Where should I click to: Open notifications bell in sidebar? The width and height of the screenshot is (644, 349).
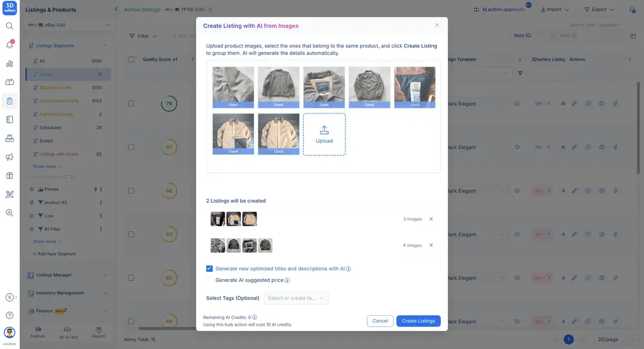pos(10,45)
